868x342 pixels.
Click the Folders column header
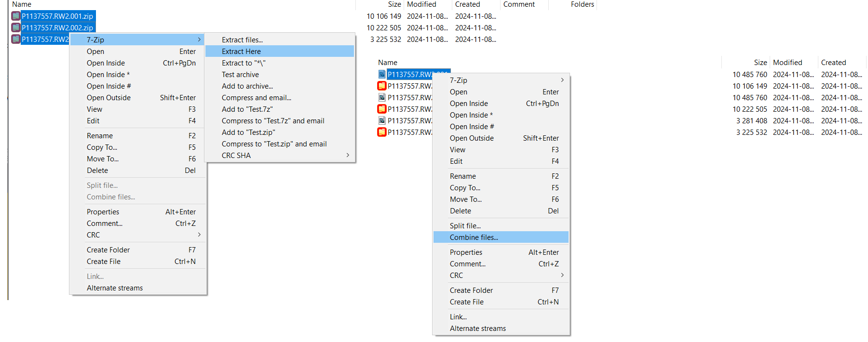pos(582,4)
